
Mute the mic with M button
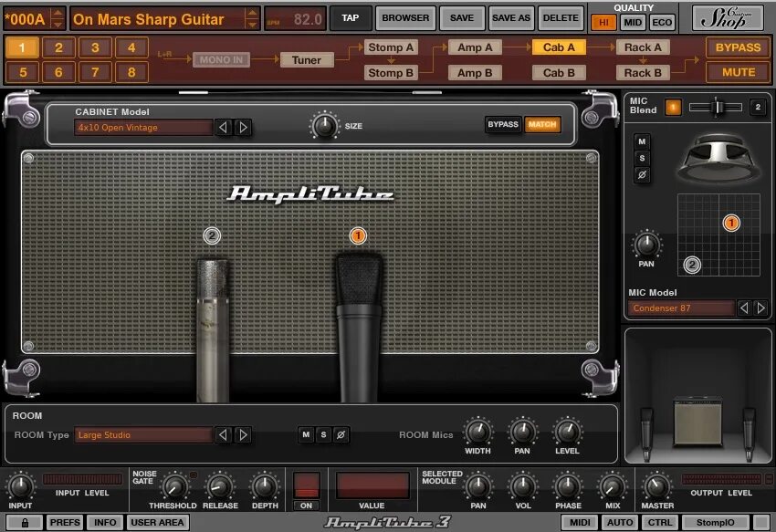pos(642,141)
